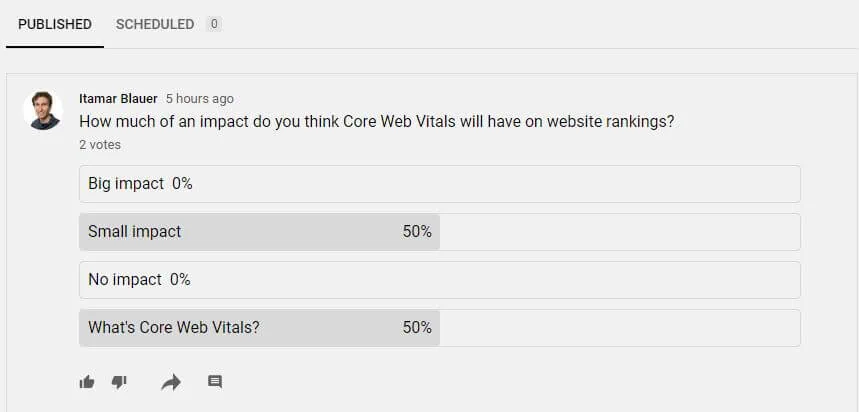This screenshot has width=859, height=412.
Task: Open the Itamar Blauer channel name link
Action: [x=118, y=99]
